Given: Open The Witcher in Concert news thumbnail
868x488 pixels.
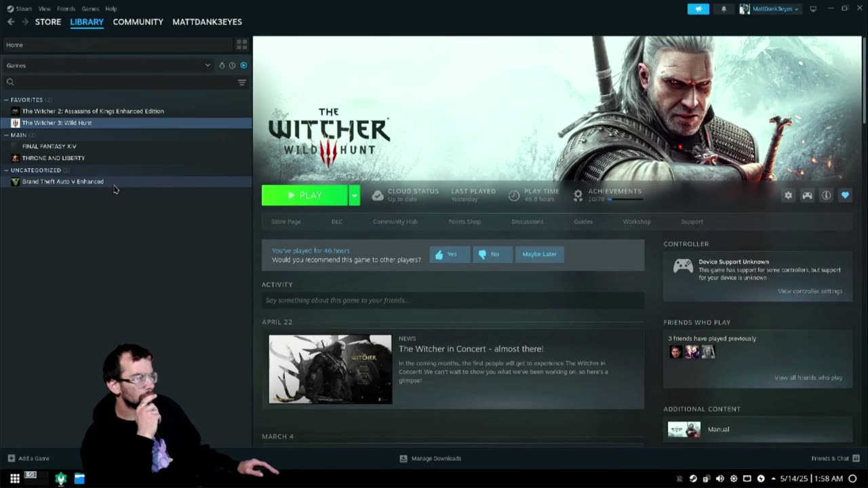Looking at the screenshot, I should pos(330,369).
